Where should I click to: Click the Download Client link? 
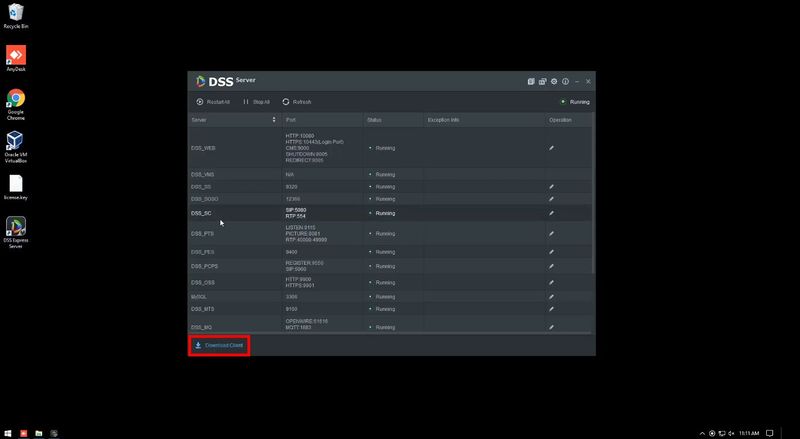tap(219, 346)
